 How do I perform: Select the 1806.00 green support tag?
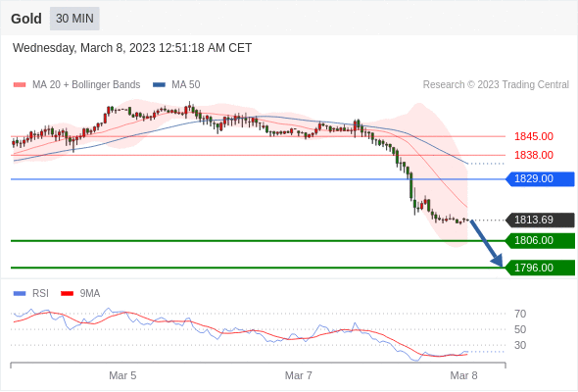click(x=540, y=240)
